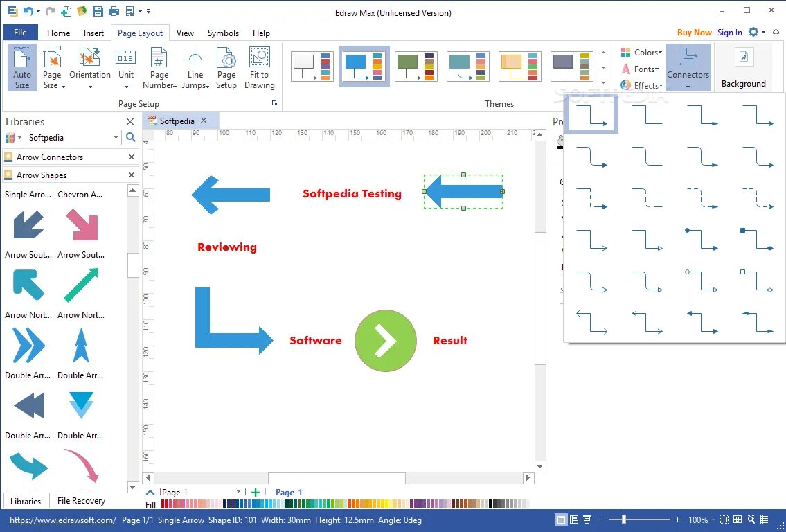
Task: Toggle the side panel view icon in status bar
Action: click(x=574, y=520)
